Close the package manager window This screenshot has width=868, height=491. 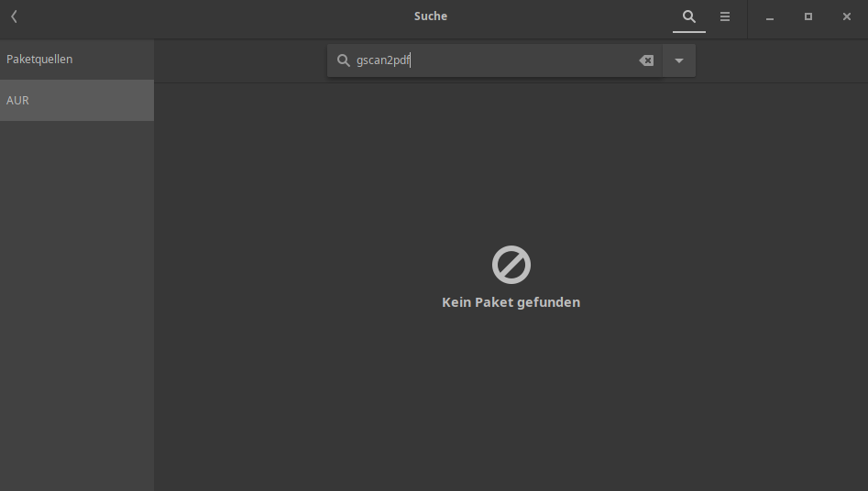847,16
